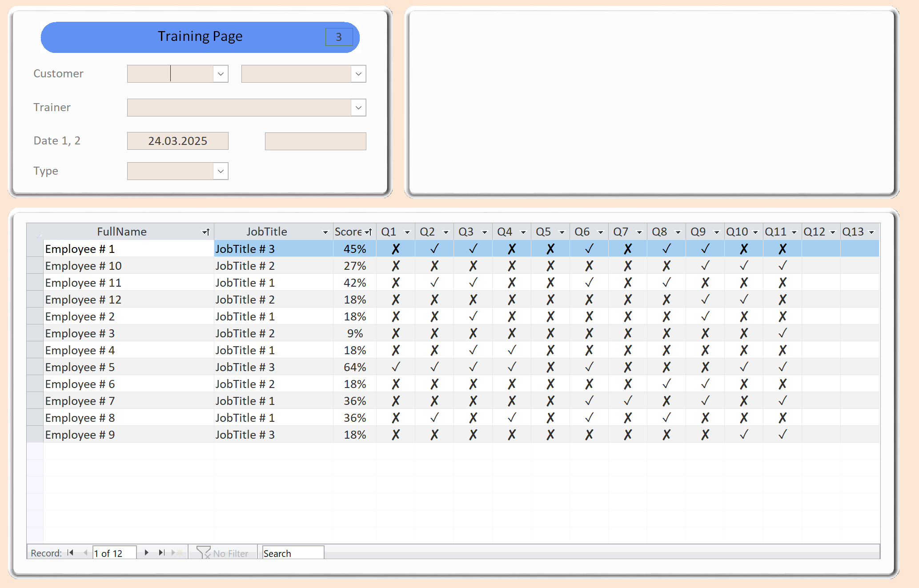Select row selector for Employee # 5
Viewport: 919px width, 588px height.
35,367
